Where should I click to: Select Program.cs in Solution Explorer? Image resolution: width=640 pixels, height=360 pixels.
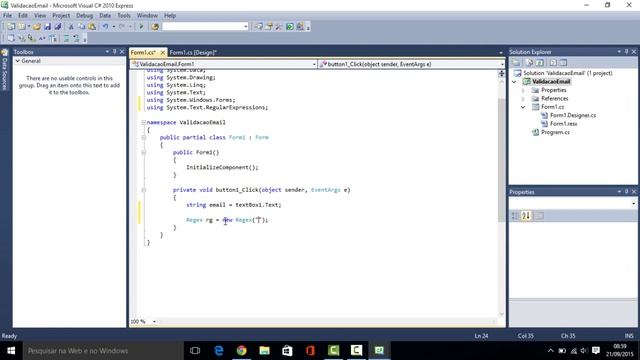coord(555,132)
